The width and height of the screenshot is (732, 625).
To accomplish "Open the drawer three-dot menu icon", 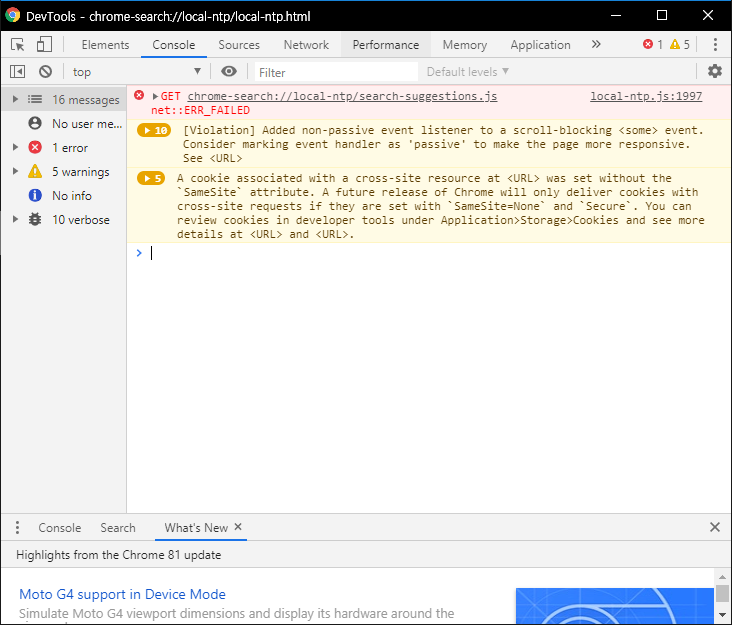I will (x=17, y=527).
